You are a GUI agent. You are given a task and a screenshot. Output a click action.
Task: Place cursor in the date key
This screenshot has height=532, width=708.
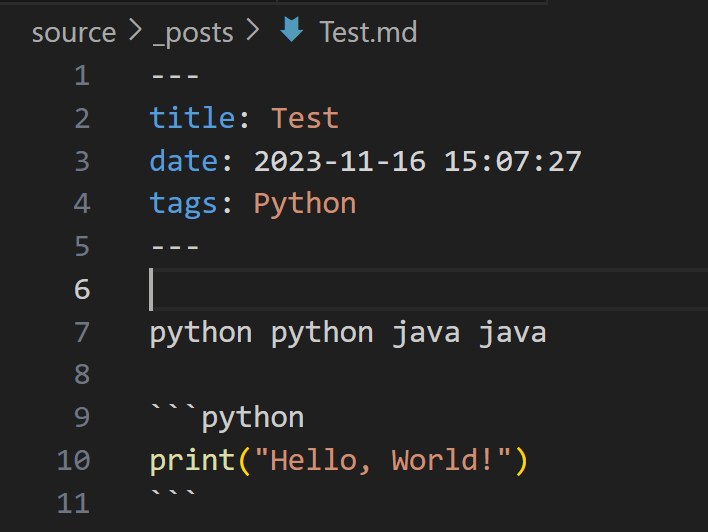click(x=183, y=161)
